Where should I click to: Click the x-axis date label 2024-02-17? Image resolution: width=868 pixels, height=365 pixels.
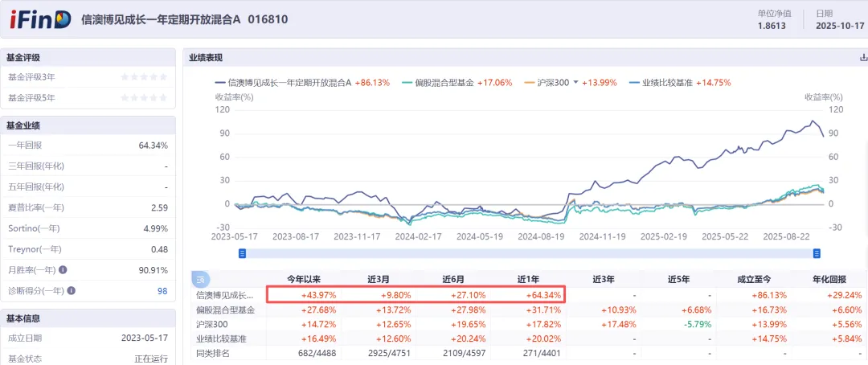pyautogui.click(x=417, y=236)
